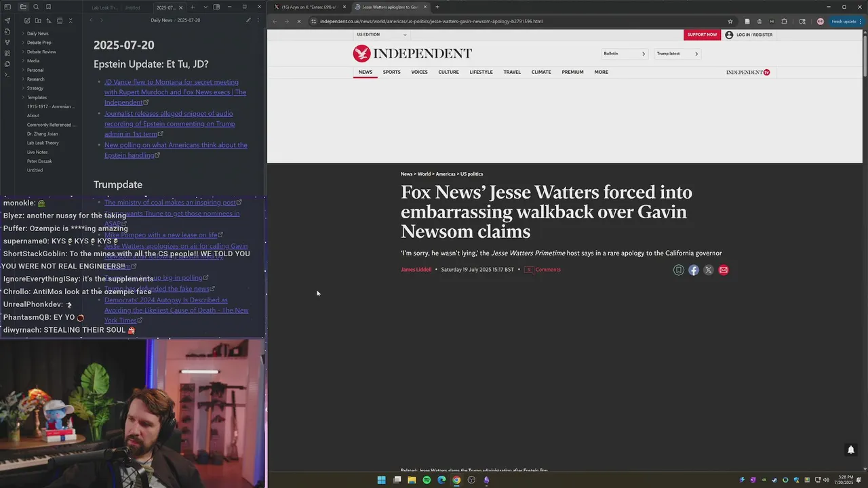The height and width of the screenshot is (488, 868).
Task: Open the Lab Leak Theory note
Action: tap(43, 143)
